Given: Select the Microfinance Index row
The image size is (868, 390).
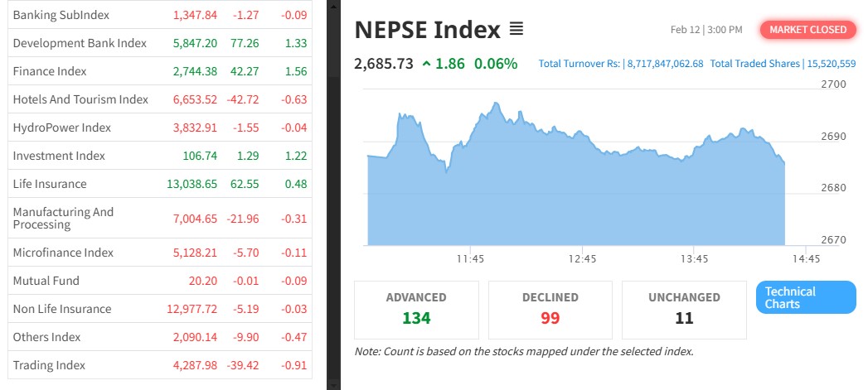Looking at the screenshot, I should click(x=63, y=253).
